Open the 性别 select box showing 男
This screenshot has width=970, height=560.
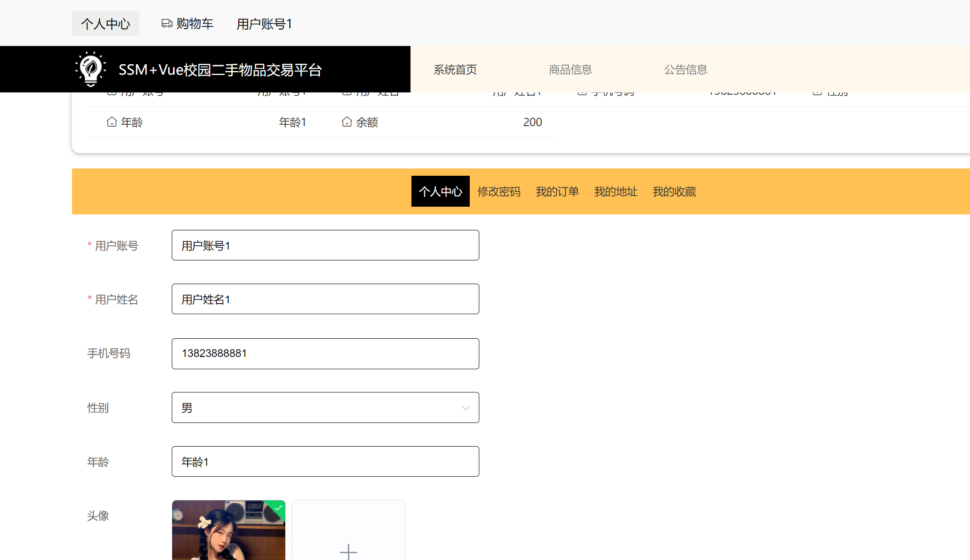pyautogui.click(x=319, y=408)
